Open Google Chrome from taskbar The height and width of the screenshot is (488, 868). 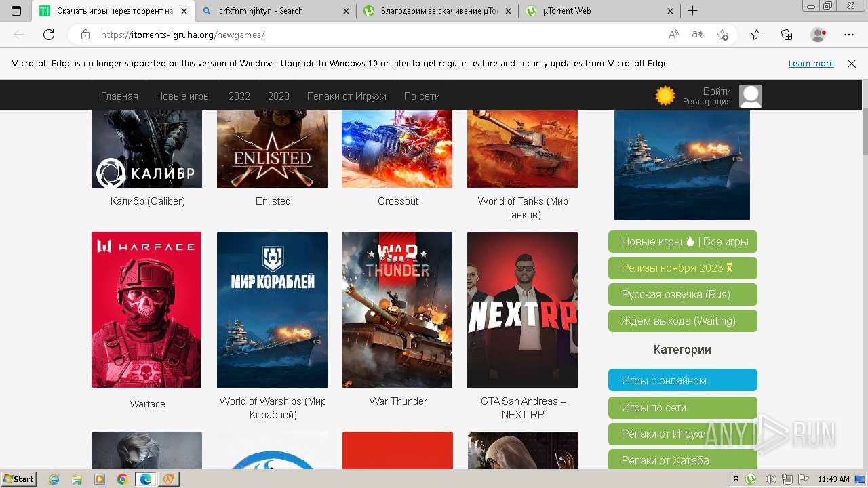click(x=122, y=479)
